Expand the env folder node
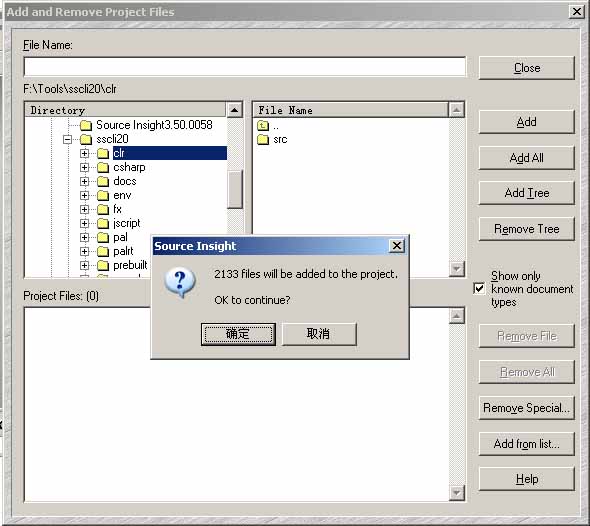 click(x=84, y=195)
